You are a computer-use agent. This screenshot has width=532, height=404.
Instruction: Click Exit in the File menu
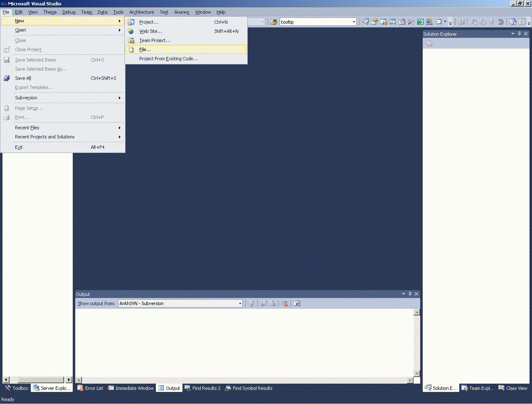point(63,147)
